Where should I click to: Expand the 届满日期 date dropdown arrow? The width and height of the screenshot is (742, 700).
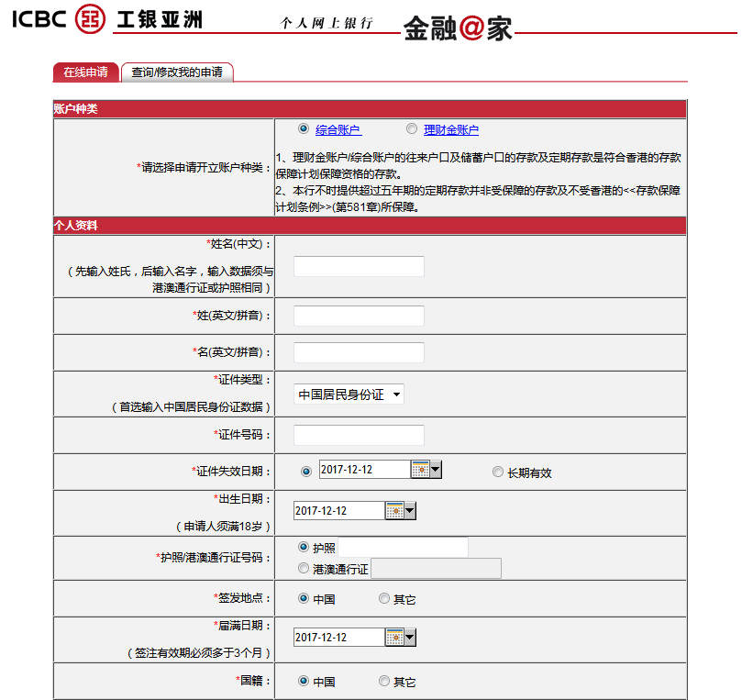411,636
